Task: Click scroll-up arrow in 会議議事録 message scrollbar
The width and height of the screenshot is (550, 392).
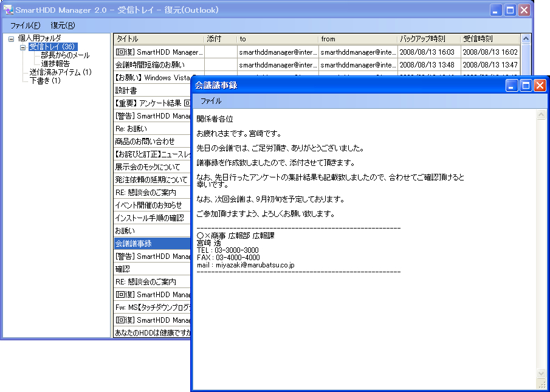Action: (x=541, y=115)
